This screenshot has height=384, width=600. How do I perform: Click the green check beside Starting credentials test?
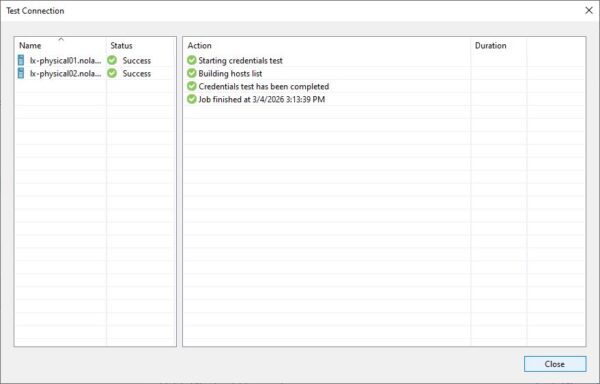[192, 60]
